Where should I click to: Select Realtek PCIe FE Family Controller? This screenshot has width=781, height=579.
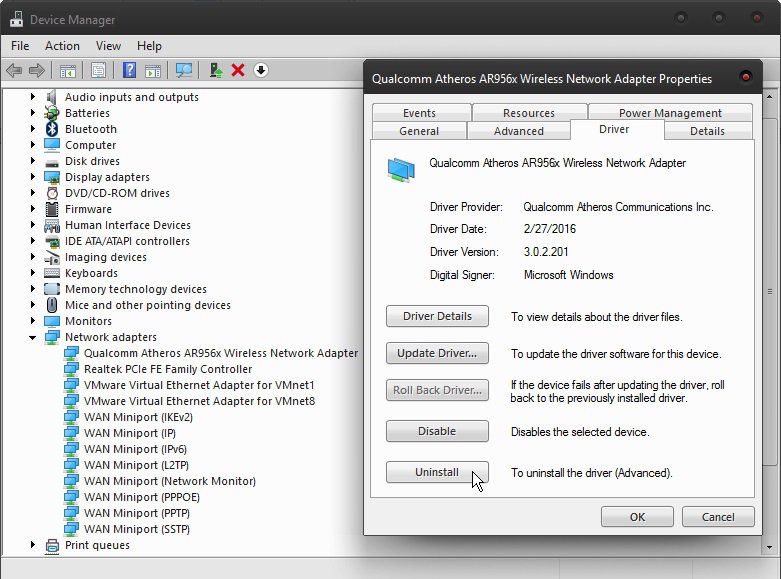[168, 369]
